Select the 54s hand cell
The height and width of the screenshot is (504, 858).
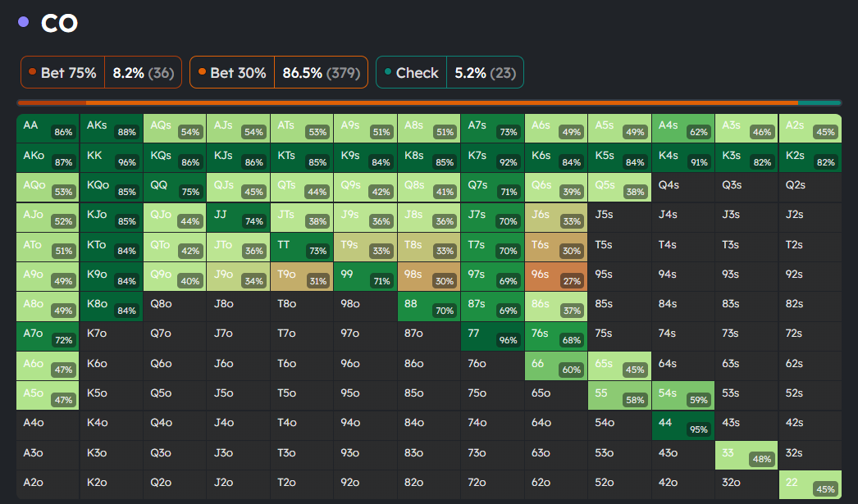click(x=682, y=396)
